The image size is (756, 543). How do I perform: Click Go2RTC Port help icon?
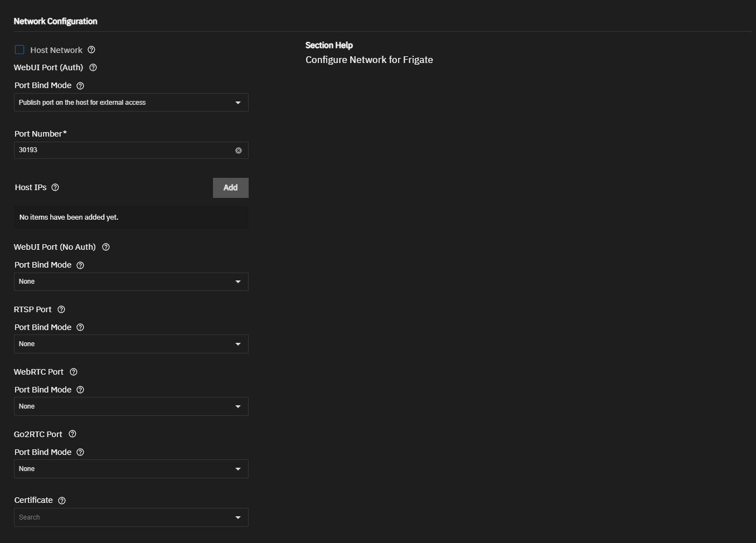(72, 434)
